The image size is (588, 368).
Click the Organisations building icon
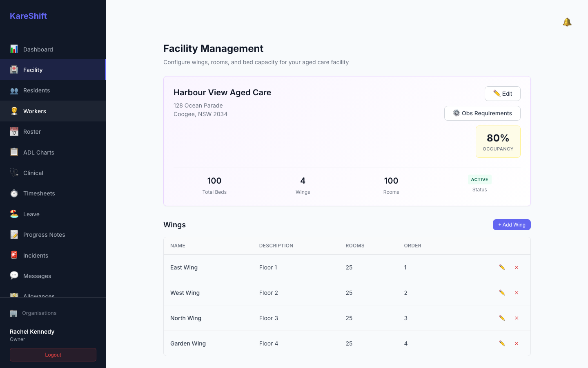13,313
